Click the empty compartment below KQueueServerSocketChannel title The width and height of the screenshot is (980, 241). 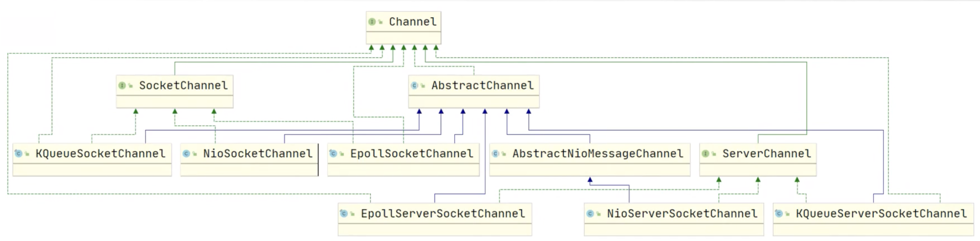point(873,230)
